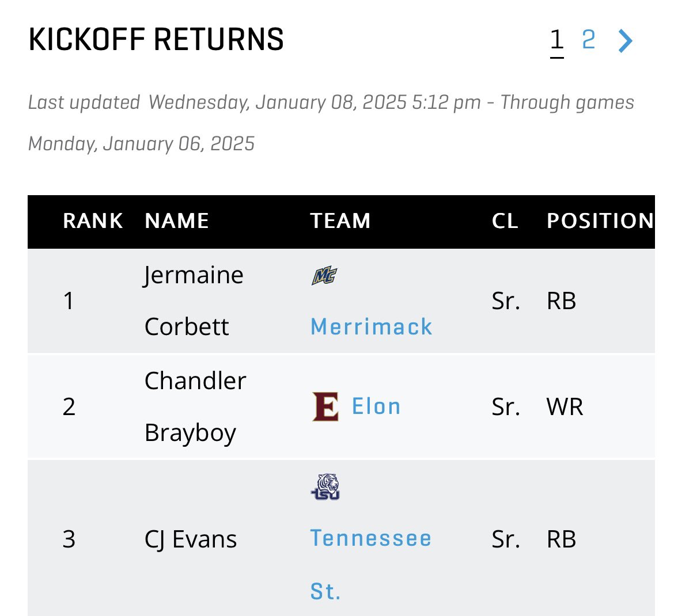Click the WR position of Brayboy

pos(565,407)
